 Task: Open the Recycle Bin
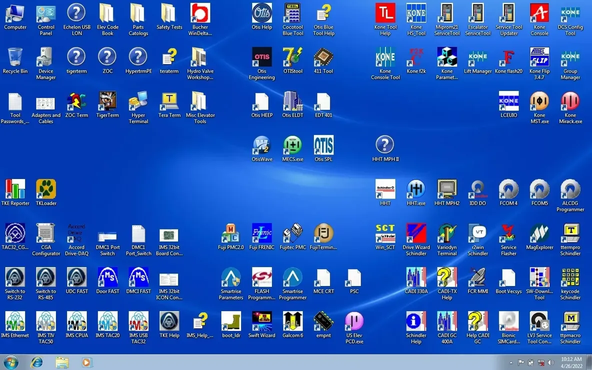coord(15,60)
